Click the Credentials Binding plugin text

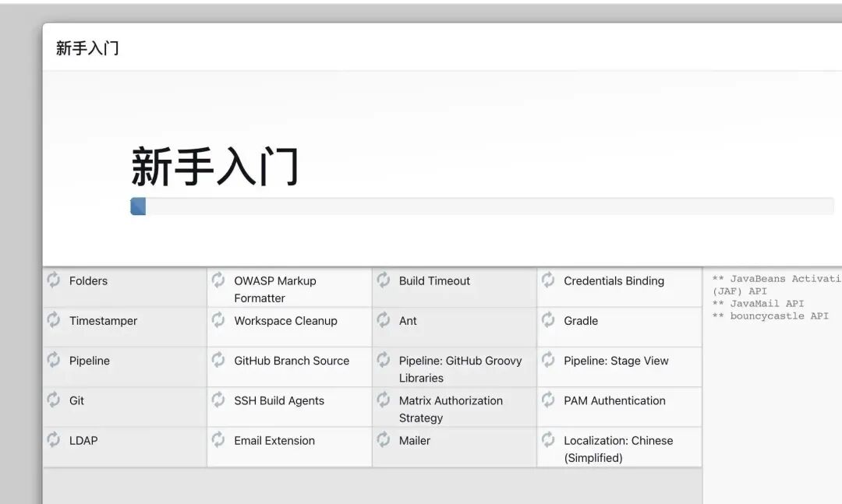point(614,280)
